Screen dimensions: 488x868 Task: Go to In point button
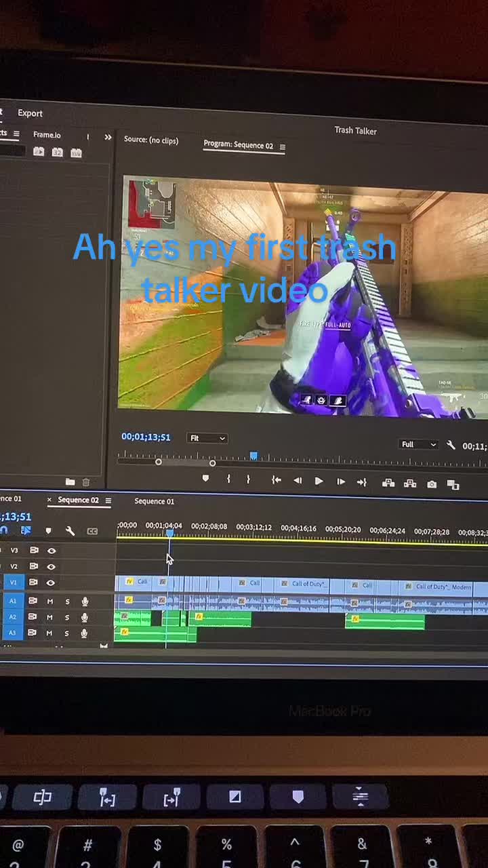click(x=276, y=480)
